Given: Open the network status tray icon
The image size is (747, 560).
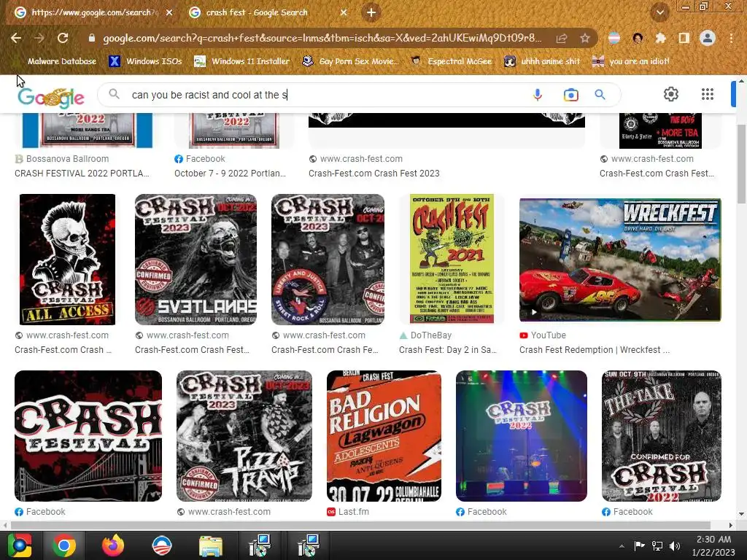Looking at the screenshot, I should click(657, 546).
